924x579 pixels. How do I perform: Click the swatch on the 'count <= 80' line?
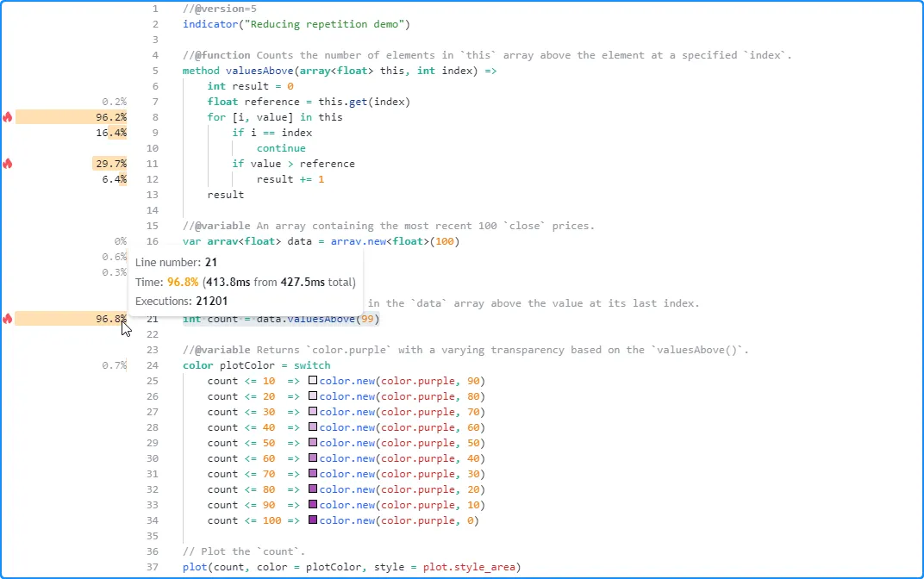(x=314, y=489)
